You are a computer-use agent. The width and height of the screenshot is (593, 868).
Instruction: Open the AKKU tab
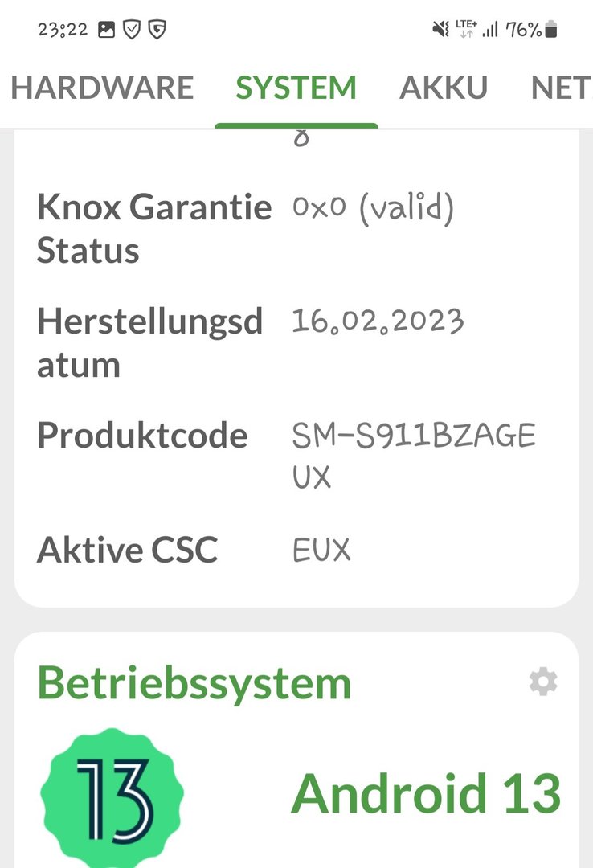coord(444,88)
